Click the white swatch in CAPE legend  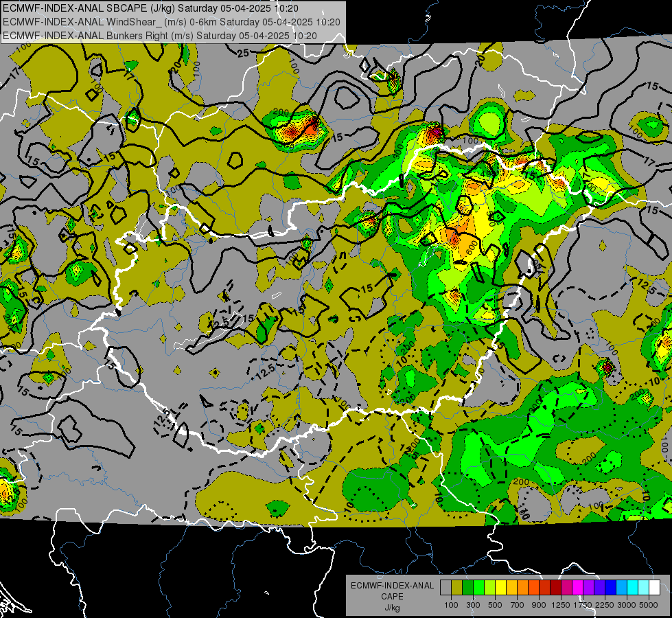(654, 588)
